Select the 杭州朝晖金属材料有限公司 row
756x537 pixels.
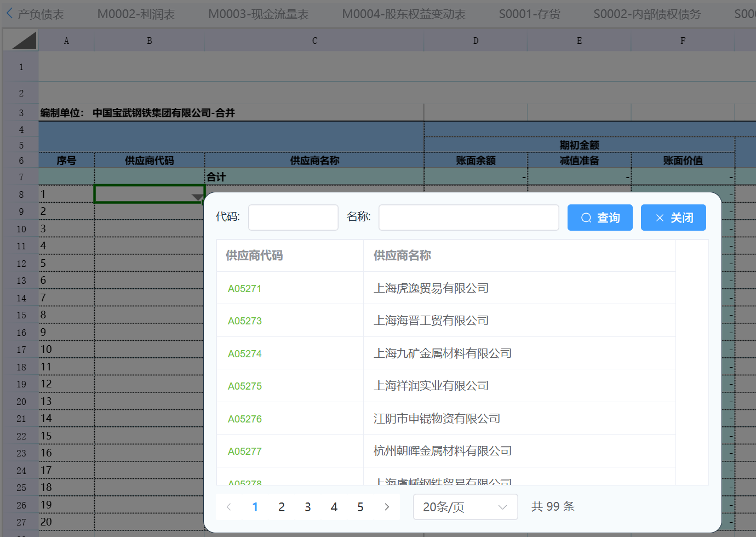[x=443, y=451]
